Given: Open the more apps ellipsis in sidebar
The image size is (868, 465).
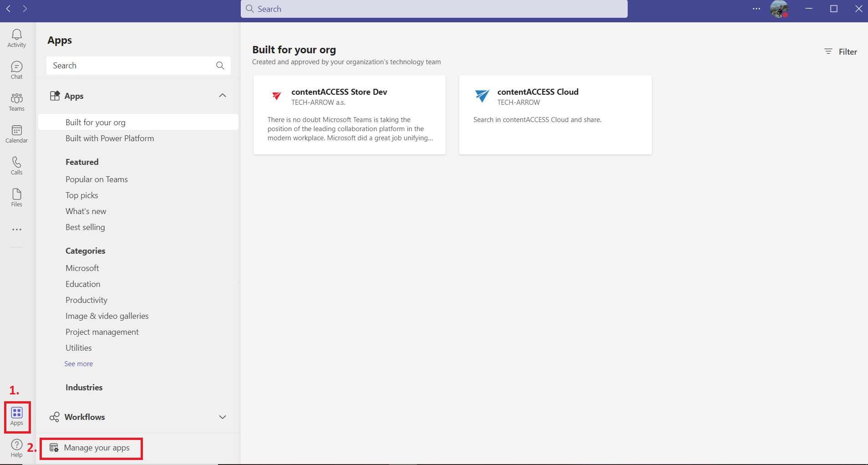Looking at the screenshot, I should (17, 230).
